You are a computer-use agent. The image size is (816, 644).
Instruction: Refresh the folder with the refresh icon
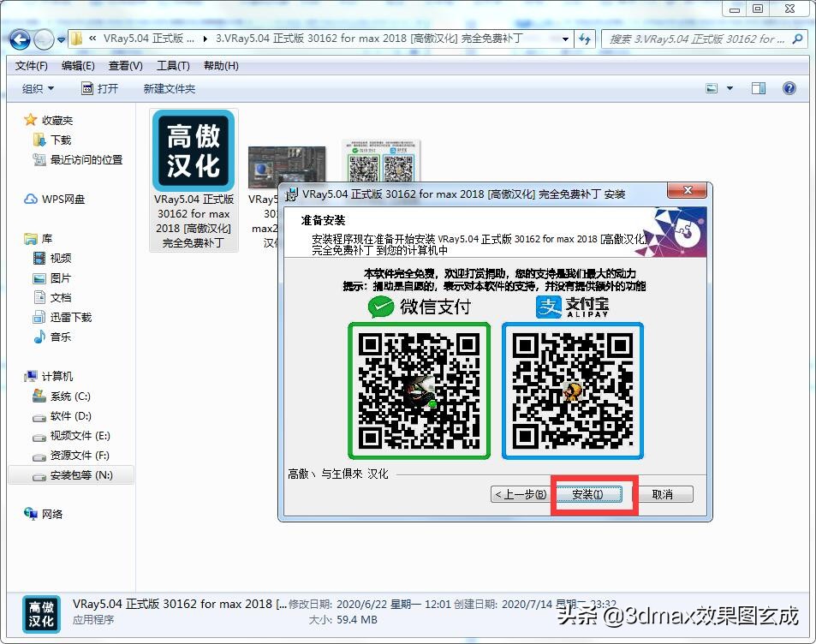585,39
